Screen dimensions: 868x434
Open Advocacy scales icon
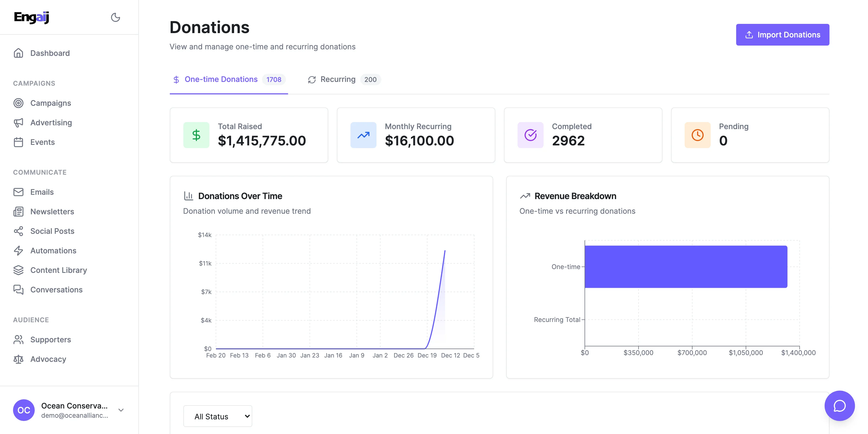pos(18,359)
